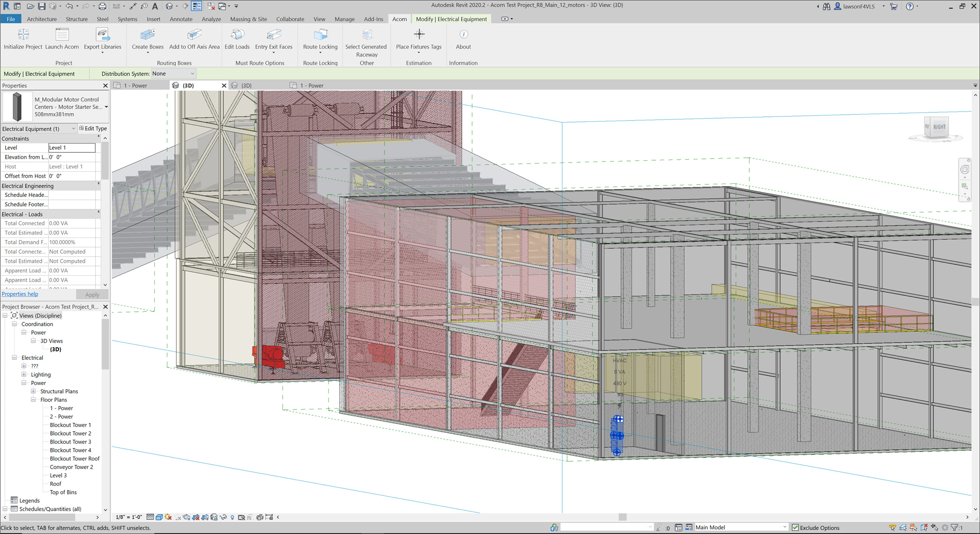Click Entry Exit Faces tool
Viewport: 980px width, 534px height.
click(x=274, y=39)
